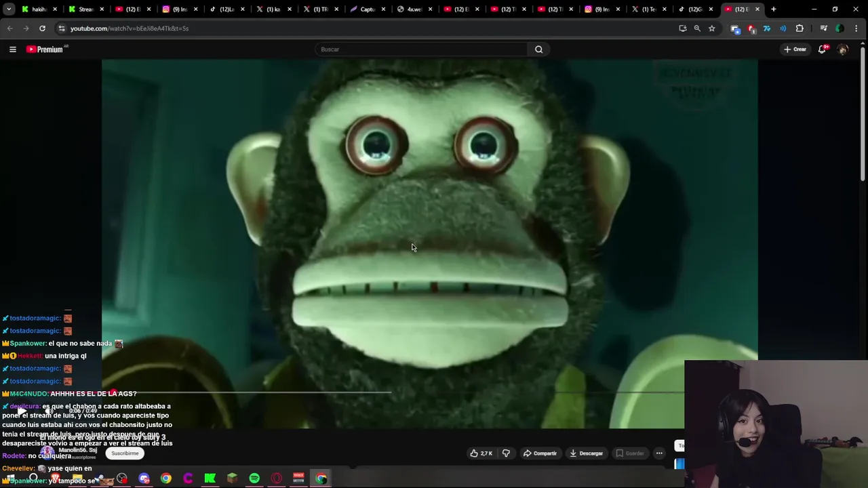Focus the Buscar search field
868x488 pixels.
(x=422, y=49)
